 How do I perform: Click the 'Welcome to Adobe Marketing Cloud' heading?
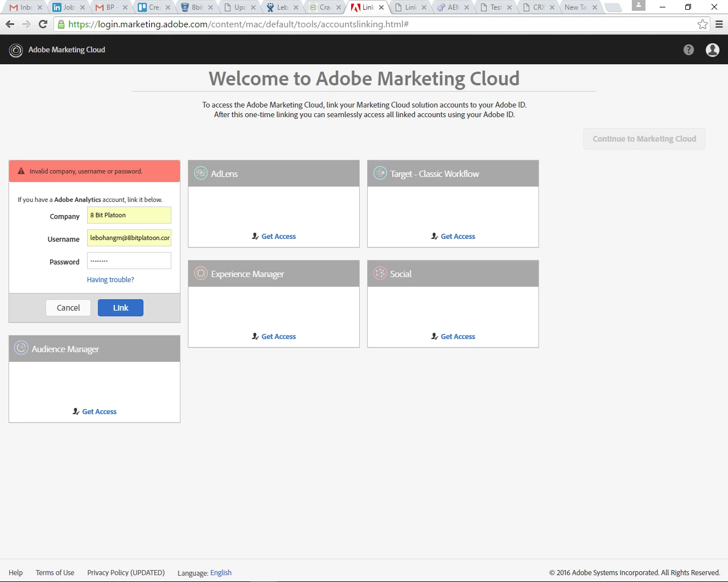tap(364, 79)
